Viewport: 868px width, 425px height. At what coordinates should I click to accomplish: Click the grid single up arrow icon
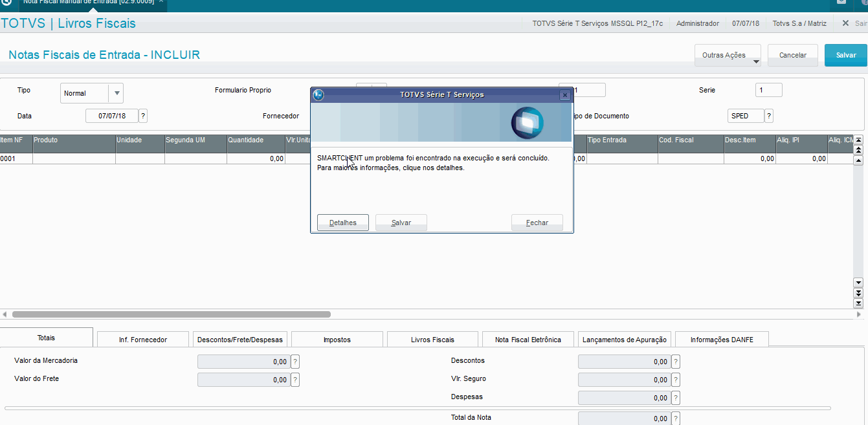tap(858, 160)
